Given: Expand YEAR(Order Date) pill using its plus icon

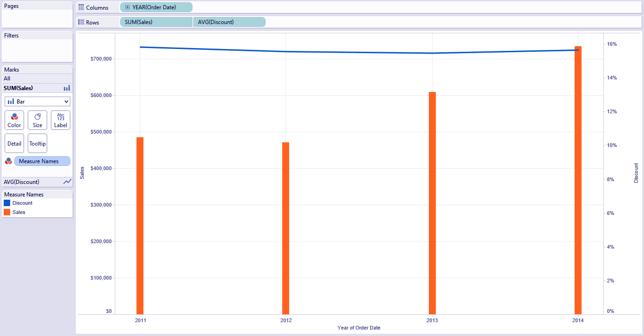Looking at the screenshot, I should 127,7.
